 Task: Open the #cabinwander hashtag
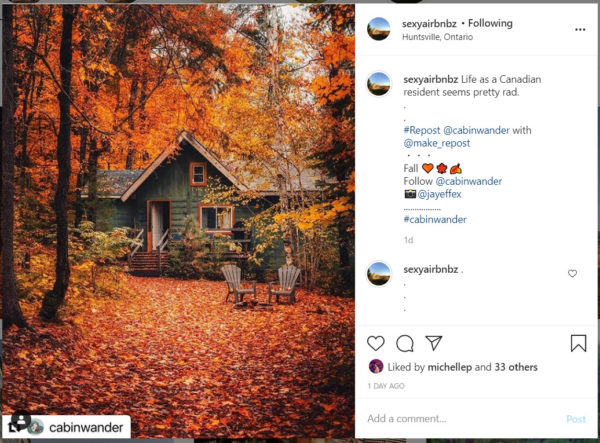coord(435,220)
